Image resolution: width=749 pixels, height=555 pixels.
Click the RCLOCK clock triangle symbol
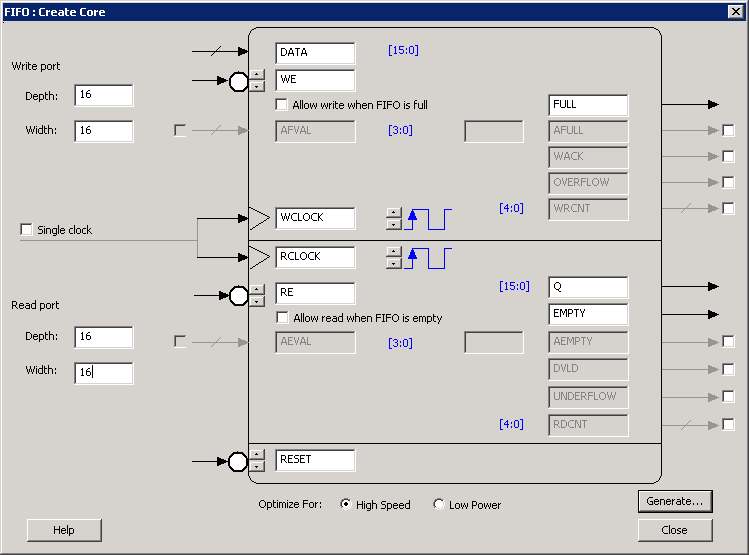tap(259, 257)
